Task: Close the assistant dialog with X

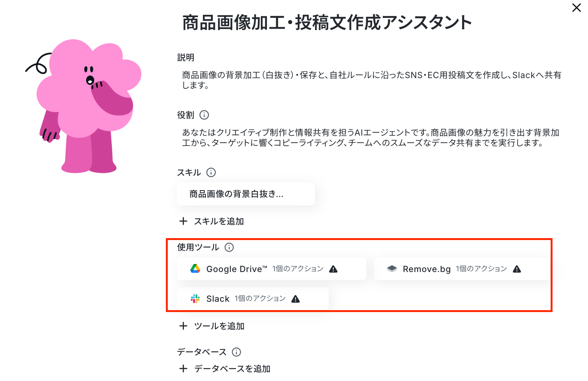Action: 577,8
